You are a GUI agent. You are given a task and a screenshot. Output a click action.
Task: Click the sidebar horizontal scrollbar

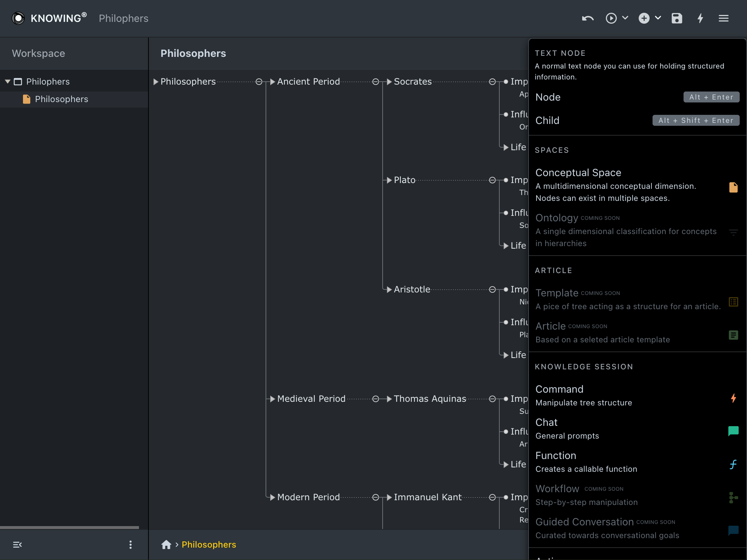click(69, 527)
